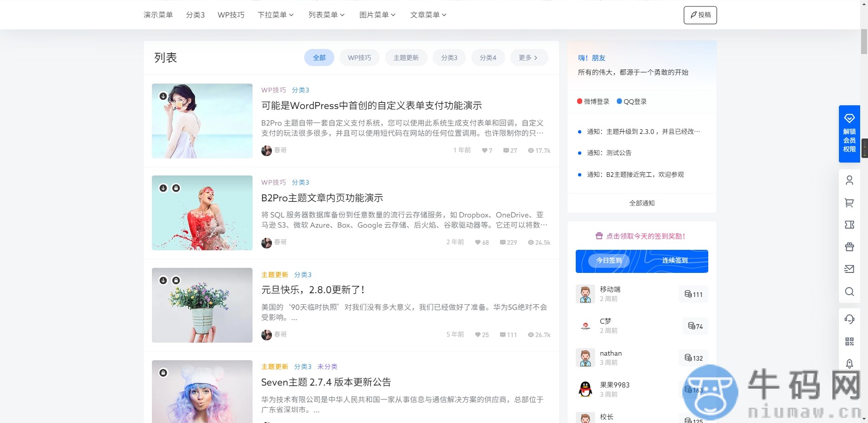Open the 分类3 nav item in top menu
The width and height of the screenshot is (868, 423).
pos(195,15)
